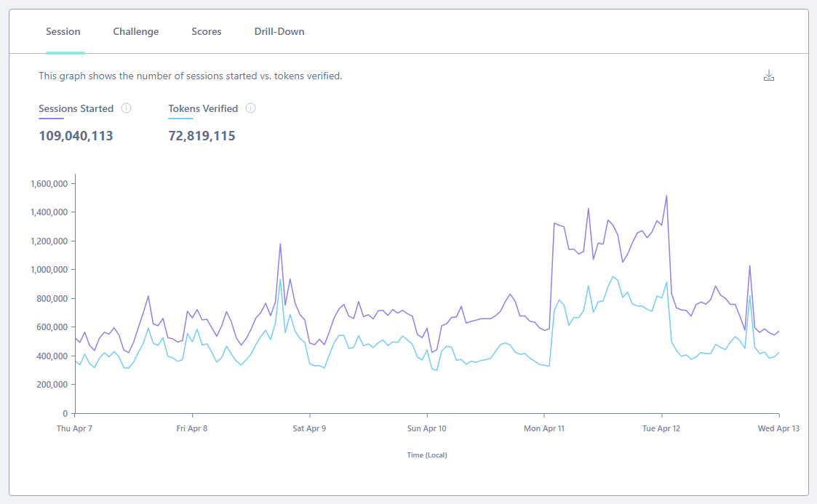Click info icon next to Sessions Started

point(126,108)
